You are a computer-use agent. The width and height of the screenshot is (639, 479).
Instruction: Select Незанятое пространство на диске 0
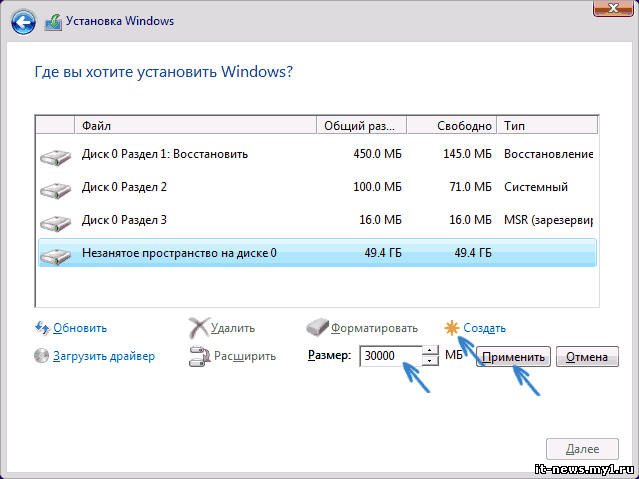[317, 253]
